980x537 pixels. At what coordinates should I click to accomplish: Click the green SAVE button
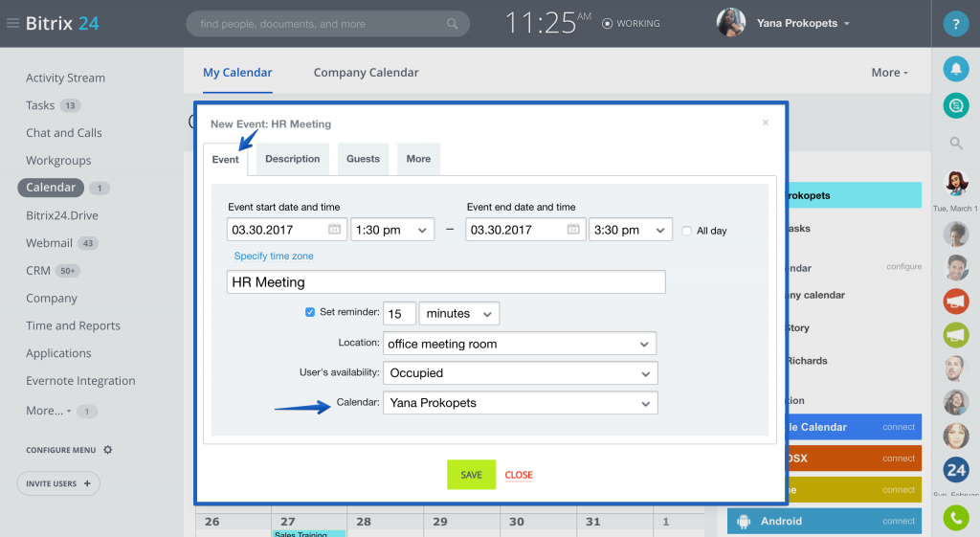471,475
